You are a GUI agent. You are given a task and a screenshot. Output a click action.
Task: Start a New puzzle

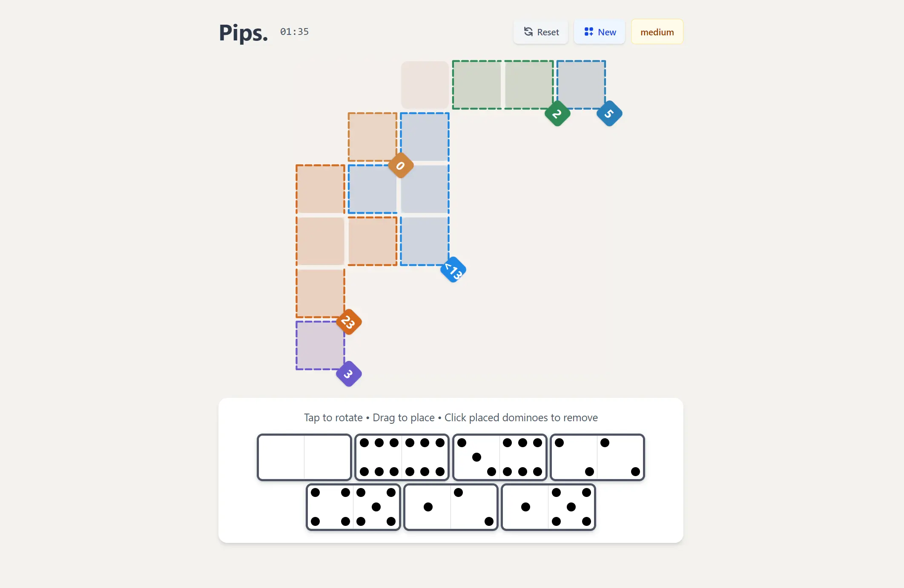point(600,32)
